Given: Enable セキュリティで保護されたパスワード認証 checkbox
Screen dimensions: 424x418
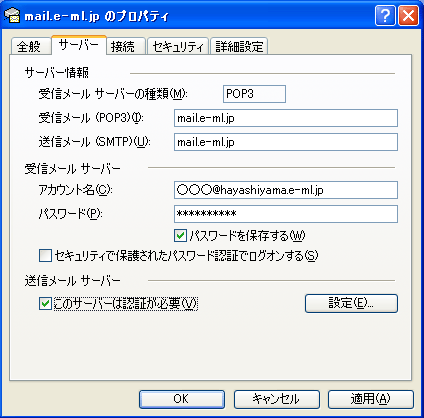Looking at the screenshot, I should [45, 256].
